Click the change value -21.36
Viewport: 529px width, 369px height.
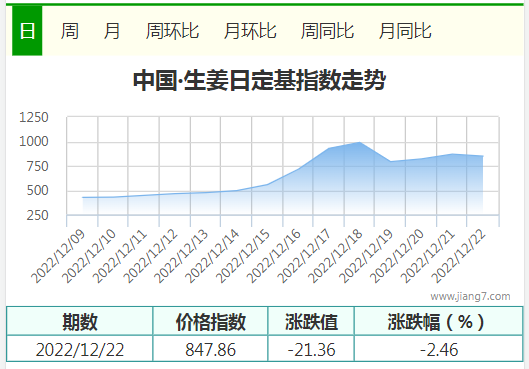tap(311, 349)
